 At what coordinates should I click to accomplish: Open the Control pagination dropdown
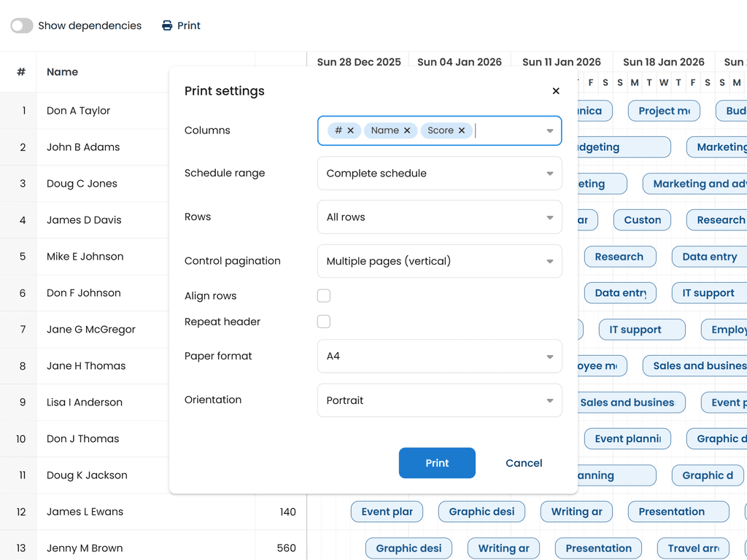[x=439, y=261]
